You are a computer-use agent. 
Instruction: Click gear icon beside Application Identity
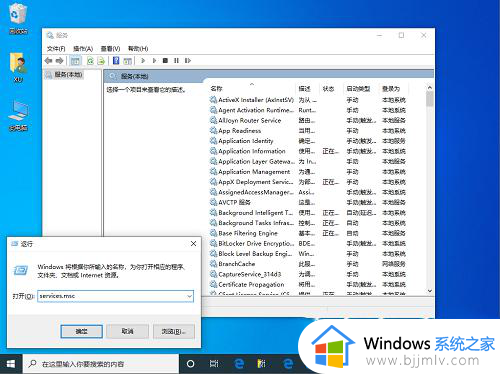click(213, 141)
